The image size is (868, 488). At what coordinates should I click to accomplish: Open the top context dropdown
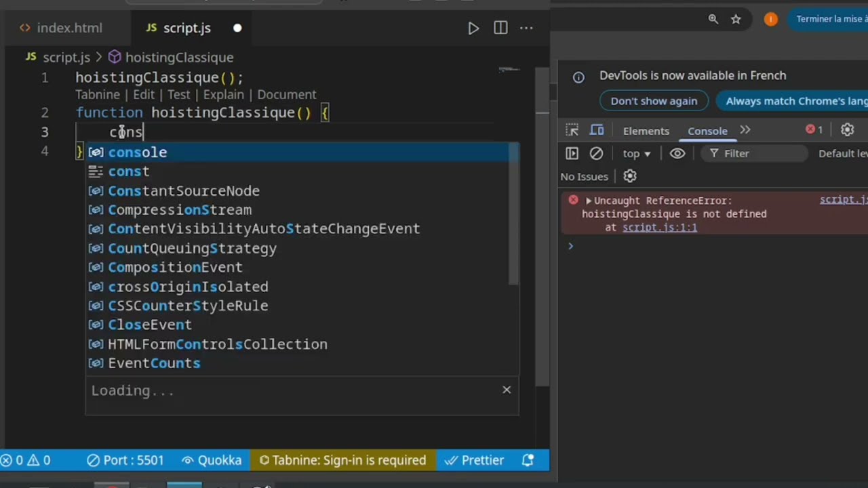[x=637, y=154]
